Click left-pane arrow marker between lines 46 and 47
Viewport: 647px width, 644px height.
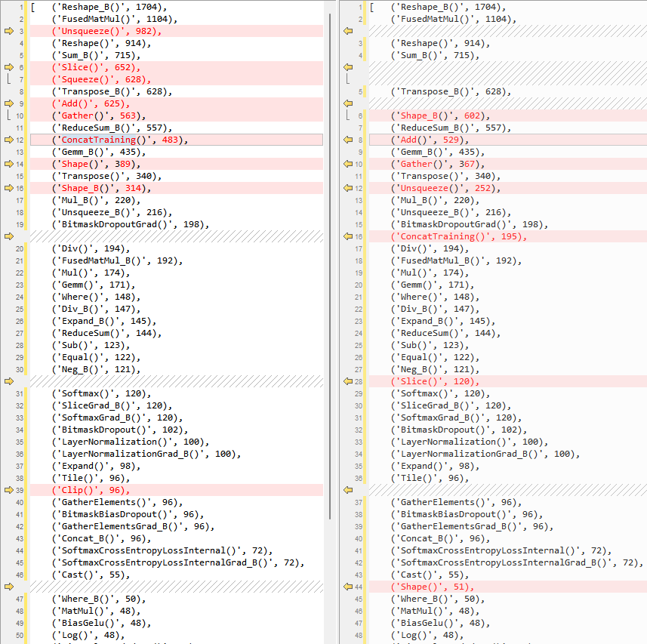point(8,587)
